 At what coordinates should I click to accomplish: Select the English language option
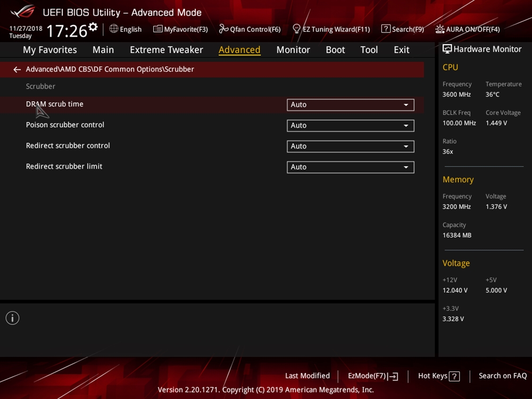[131, 29]
